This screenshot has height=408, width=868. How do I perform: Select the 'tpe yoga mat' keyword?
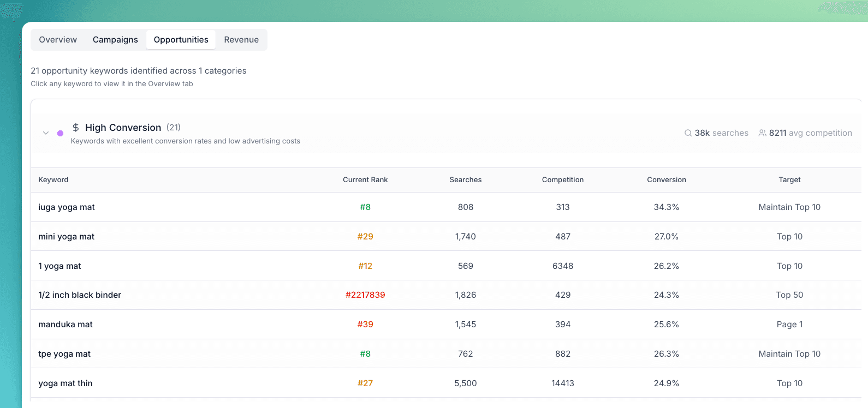point(64,354)
